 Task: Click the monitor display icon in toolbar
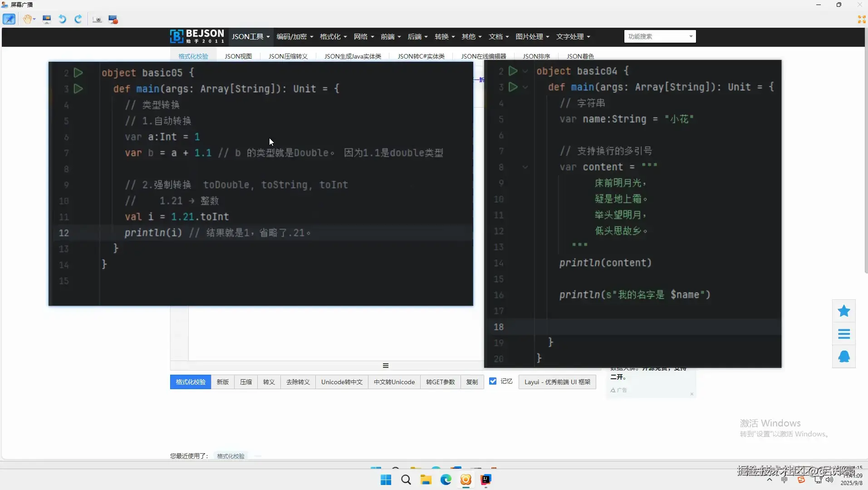point(47,19)
